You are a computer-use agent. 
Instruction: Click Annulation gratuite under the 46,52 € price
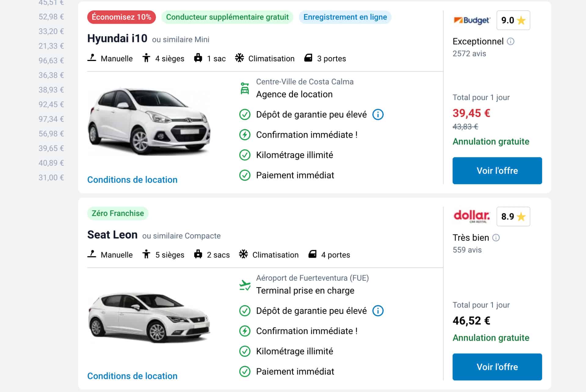[x=490, y=338]
